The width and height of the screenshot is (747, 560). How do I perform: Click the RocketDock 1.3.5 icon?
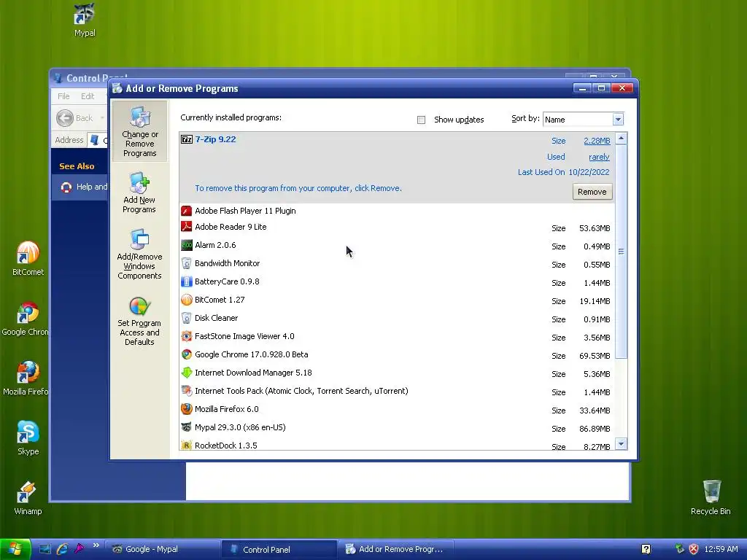(x=187, y=446)
